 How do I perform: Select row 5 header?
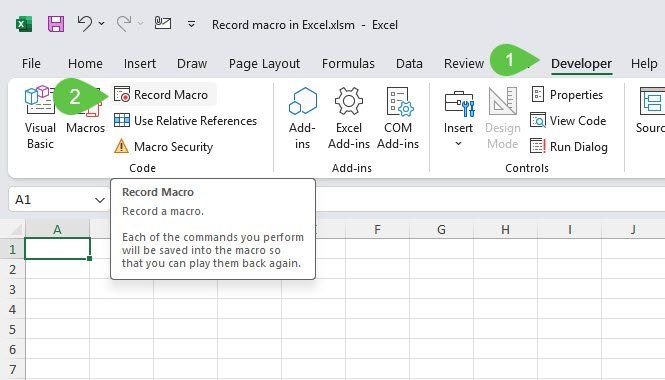[x=12, y=329]
